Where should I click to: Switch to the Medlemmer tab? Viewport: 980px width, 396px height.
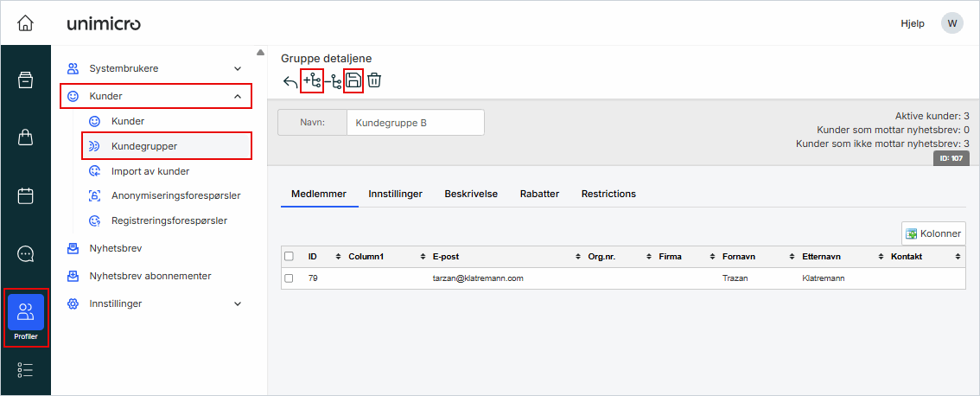(319, 194)
